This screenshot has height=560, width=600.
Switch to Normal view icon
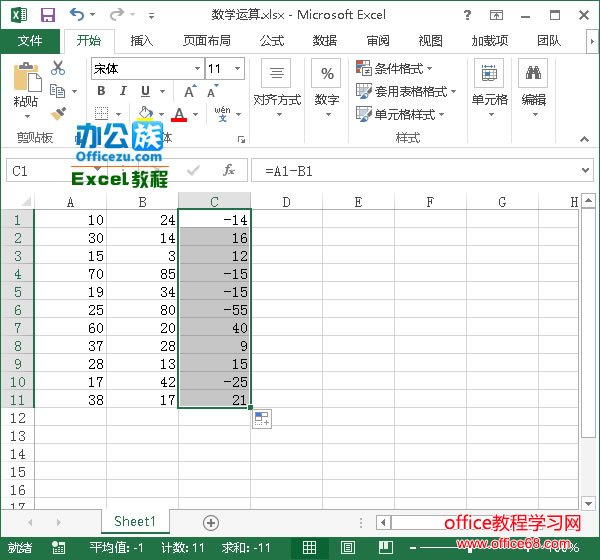coord(309,548)
